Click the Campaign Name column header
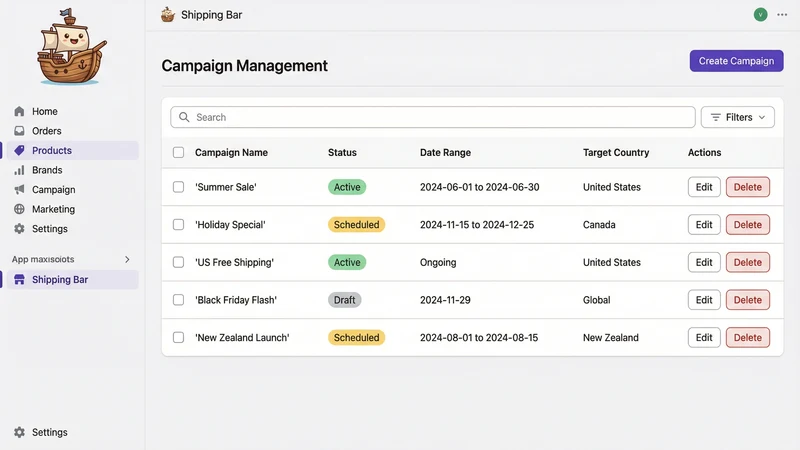Image resolution: width=800 pixels, height=450 pixels. pyautogui.click(x=231, y=153)
